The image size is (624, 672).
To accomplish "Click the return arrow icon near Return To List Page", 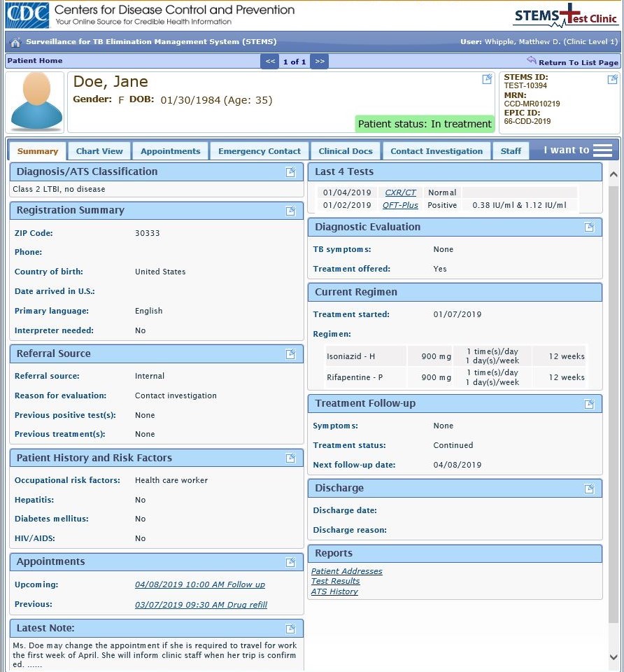I will tap(532, 60).
